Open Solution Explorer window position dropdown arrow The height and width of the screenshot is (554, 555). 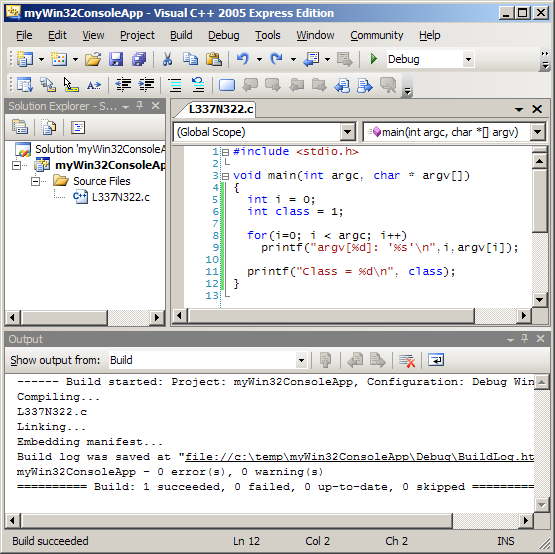point(125,106)
